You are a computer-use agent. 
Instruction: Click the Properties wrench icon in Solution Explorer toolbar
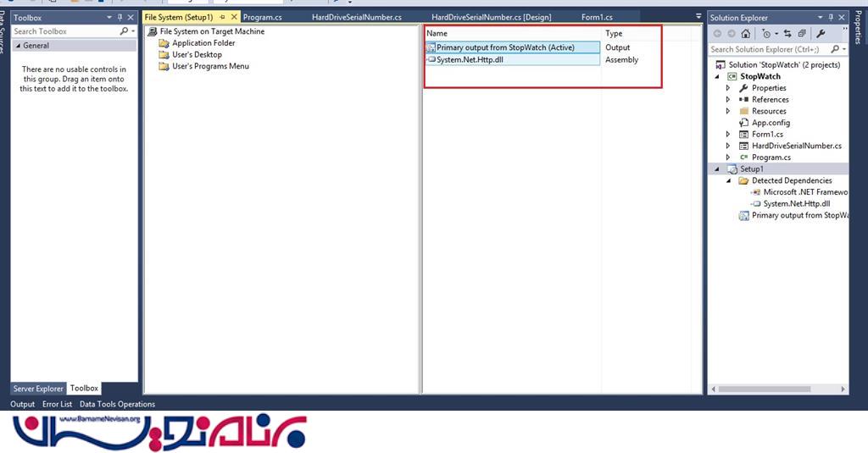coord(821,34)
